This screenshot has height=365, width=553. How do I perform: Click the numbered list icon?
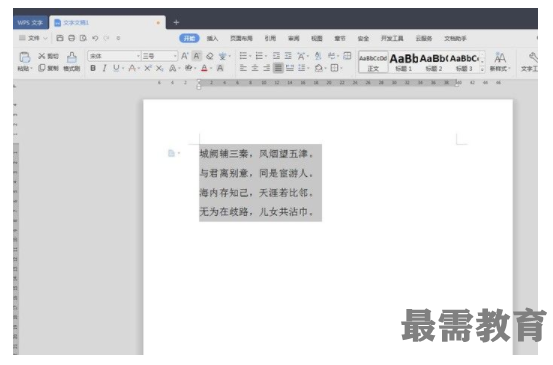[259, 56]
